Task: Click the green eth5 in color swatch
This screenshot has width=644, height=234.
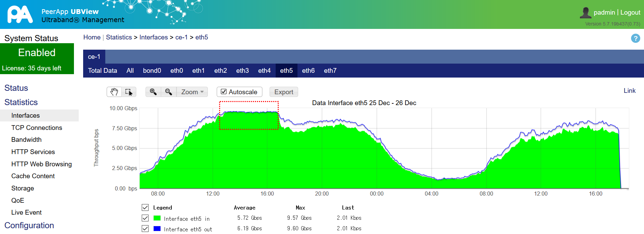Action: pyautogui.click(x=157, y=218)
